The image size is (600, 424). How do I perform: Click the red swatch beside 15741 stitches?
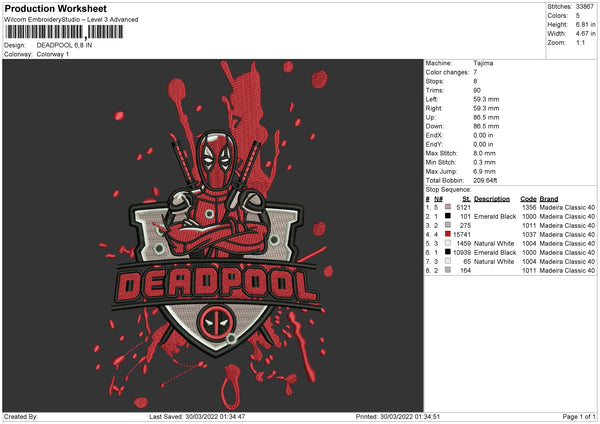[448, 234]
